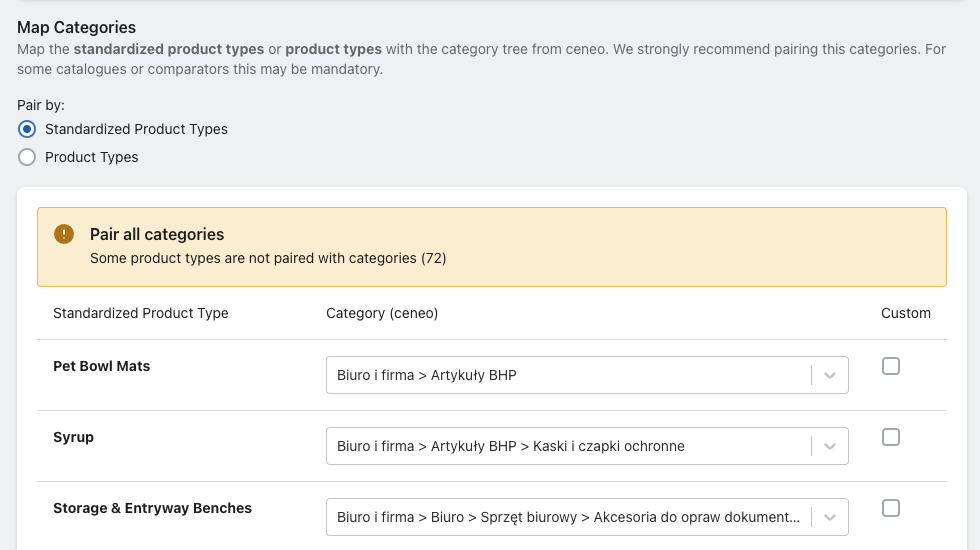Click the 'Category (ceneo)' column header
980x550 pixels.
(x=382, y=313)
